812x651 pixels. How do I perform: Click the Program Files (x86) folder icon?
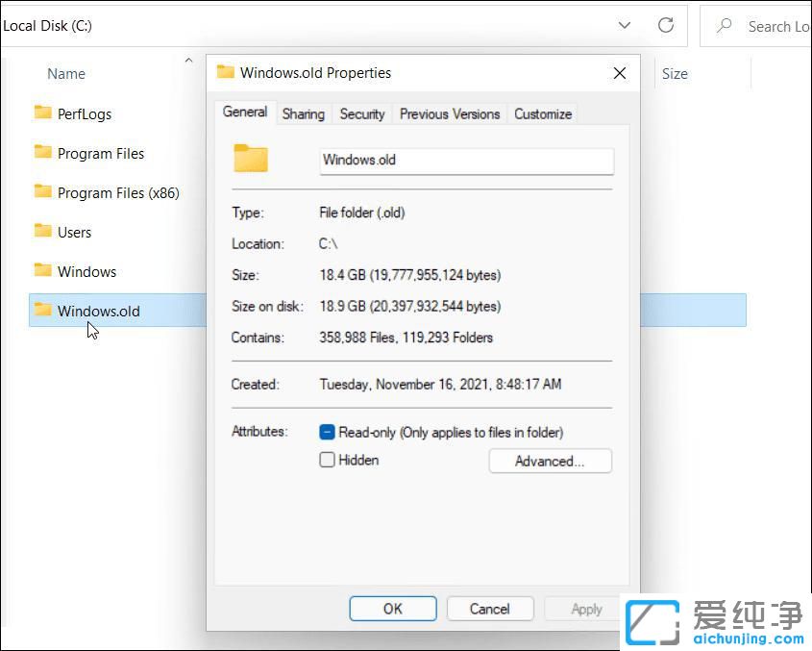43,192
